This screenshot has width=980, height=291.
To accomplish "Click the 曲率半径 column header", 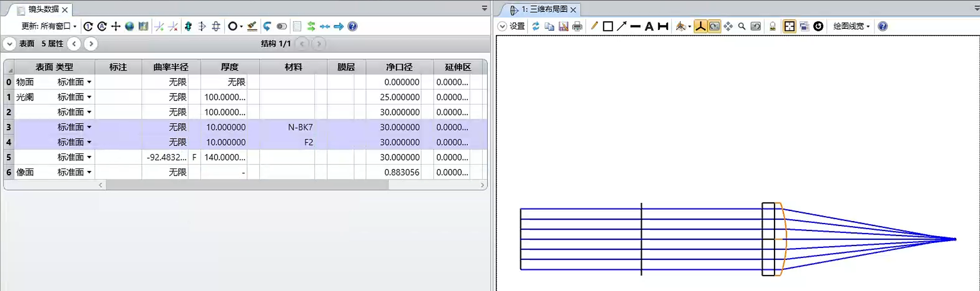I will pyautogui.click(x=171, y=67).
